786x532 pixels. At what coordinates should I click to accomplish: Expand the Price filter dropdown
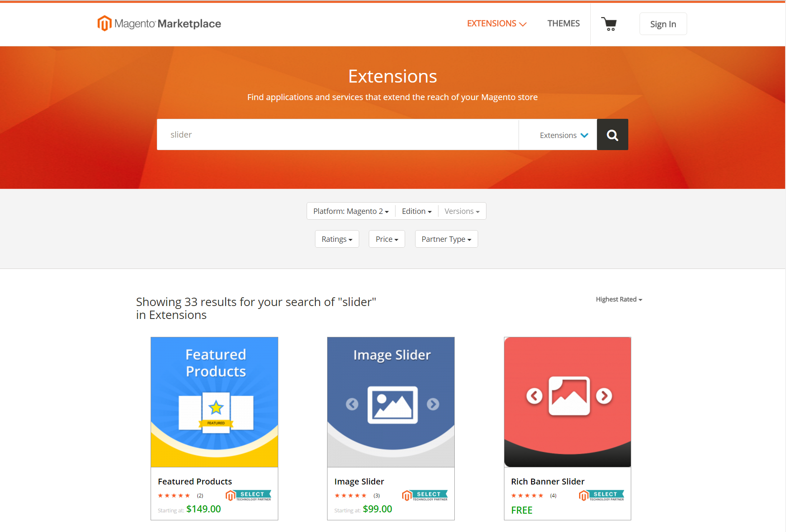387,239
